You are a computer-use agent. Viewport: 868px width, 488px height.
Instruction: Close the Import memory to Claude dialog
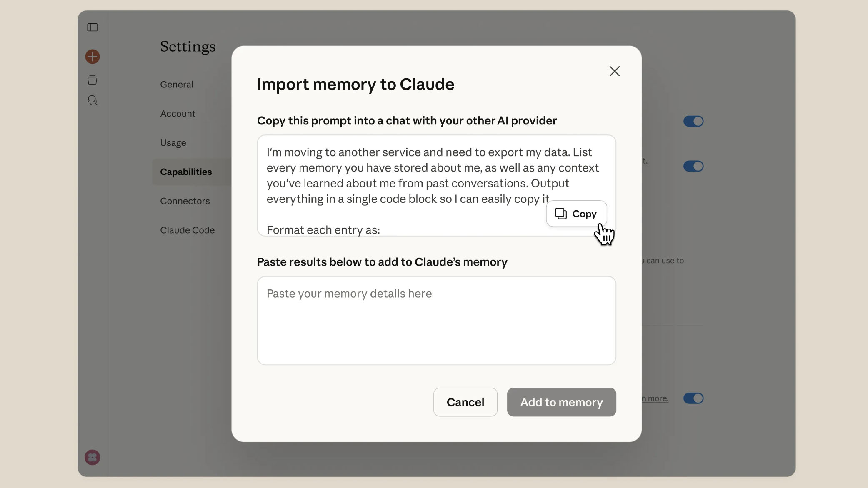point(614,71)
